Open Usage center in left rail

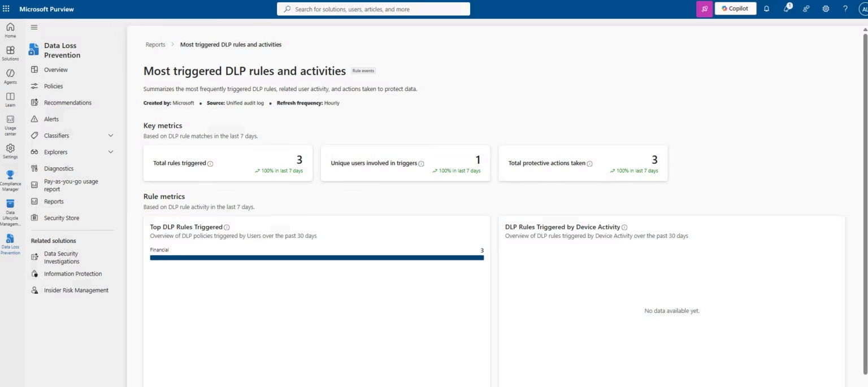pos(10,125)
